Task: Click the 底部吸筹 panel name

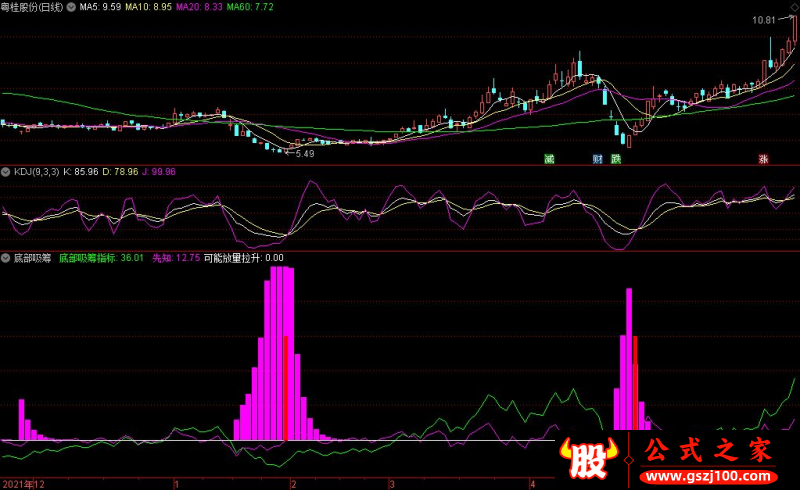Action: 33,258
